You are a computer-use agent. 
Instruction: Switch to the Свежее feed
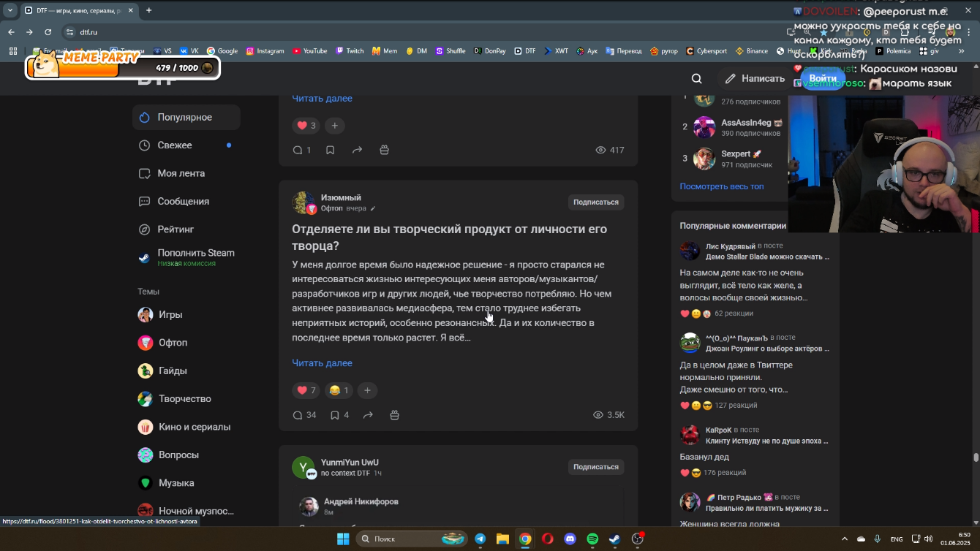tap(186, 145)
